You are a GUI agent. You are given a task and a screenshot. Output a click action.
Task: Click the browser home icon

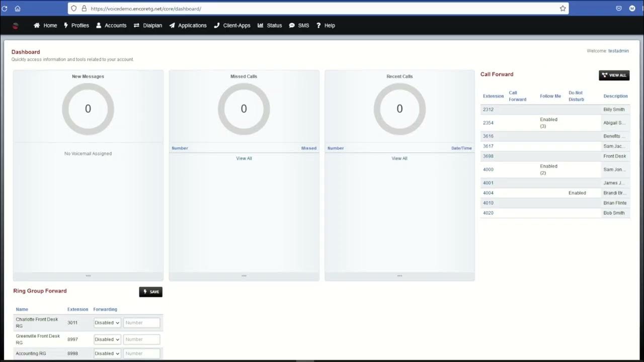click(x=18, y=9)
